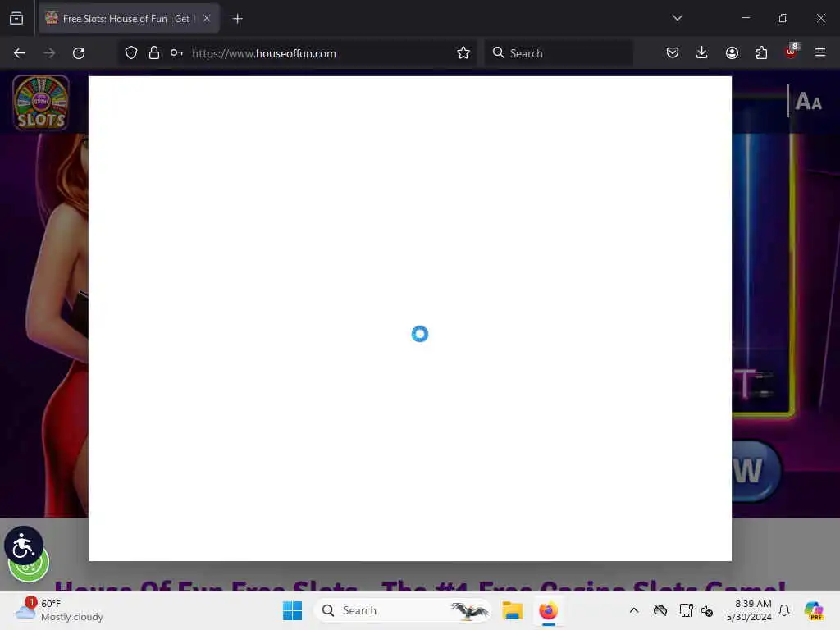Open the Extensions puzzle icon

pyautogui.click(x=761, y=52)
